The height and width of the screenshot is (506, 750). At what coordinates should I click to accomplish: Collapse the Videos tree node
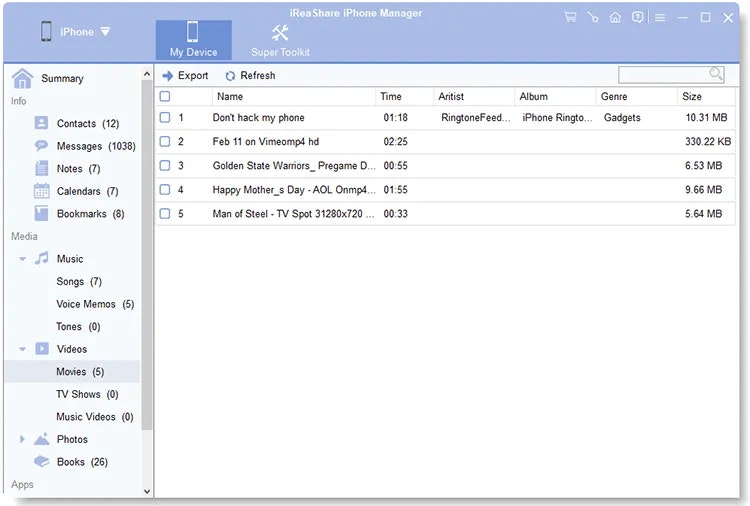(x=22, y=349)
